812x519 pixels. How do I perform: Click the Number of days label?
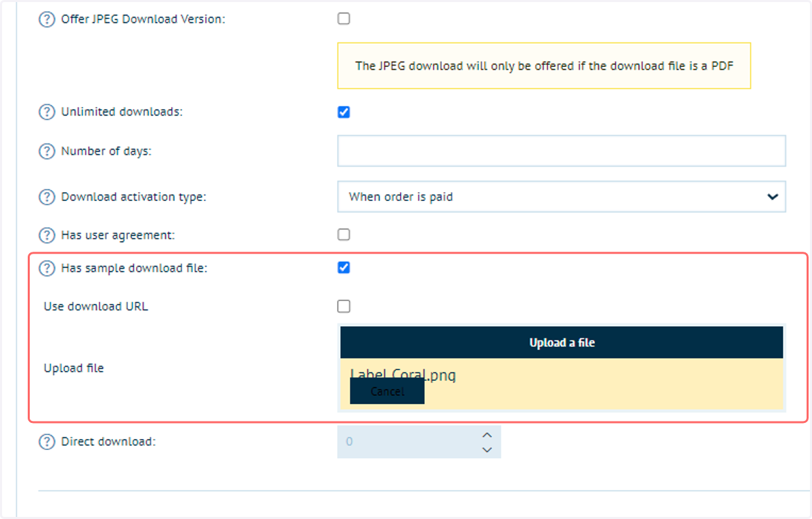[x=106, y=152]
